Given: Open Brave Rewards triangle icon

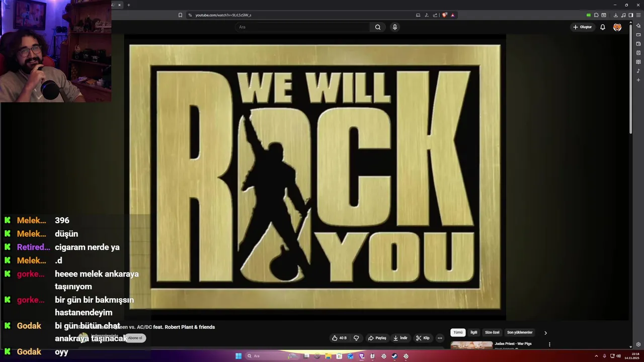Looking at the screenshot, I should coord(453,15).
